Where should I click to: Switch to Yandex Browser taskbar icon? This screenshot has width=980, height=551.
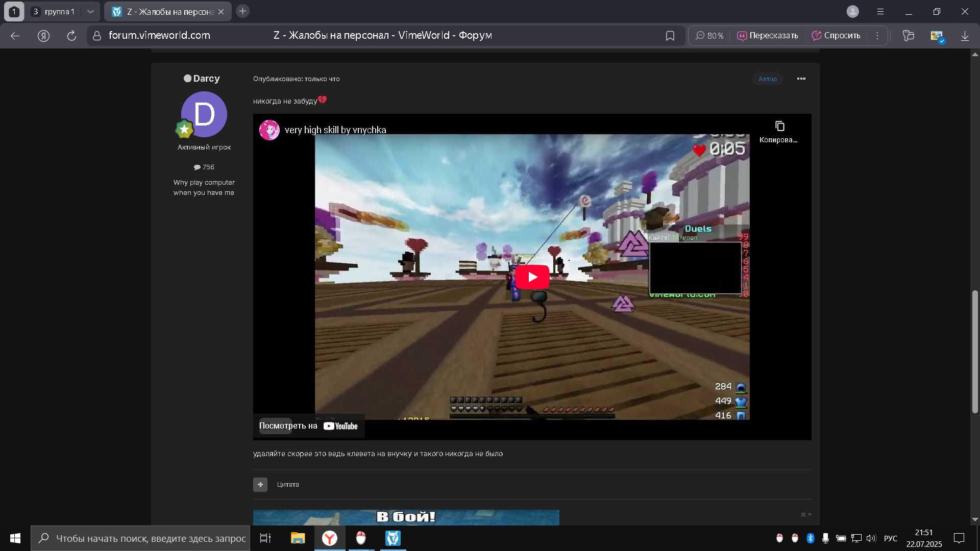[x=330, y=538]
